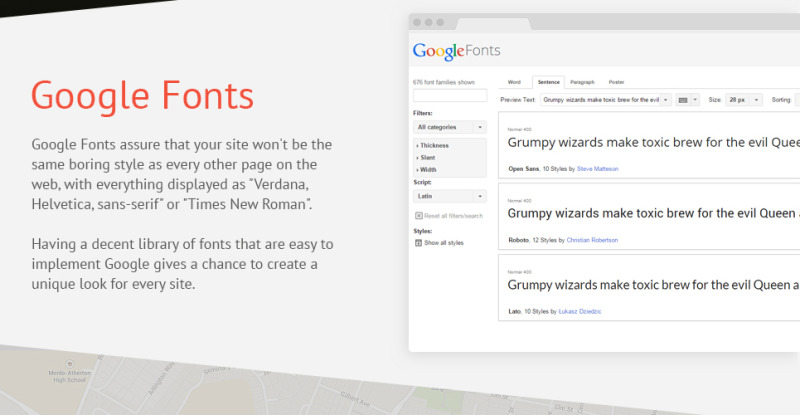The image size is (800, 415).
Task: Click the browser window's blank tab
Action: pyautogui.click(x=493, y=23)
